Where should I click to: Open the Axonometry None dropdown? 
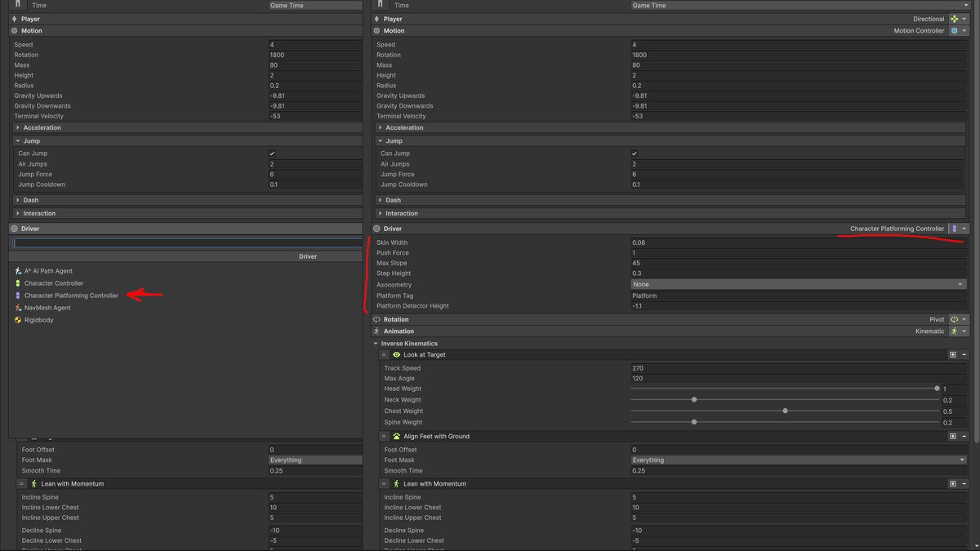pyautogui.click(x=800, y=285)
